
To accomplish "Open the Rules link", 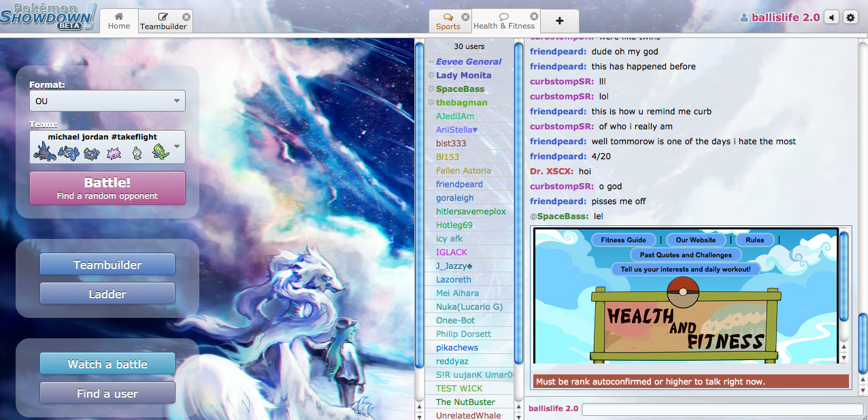I will pos(755,240).
